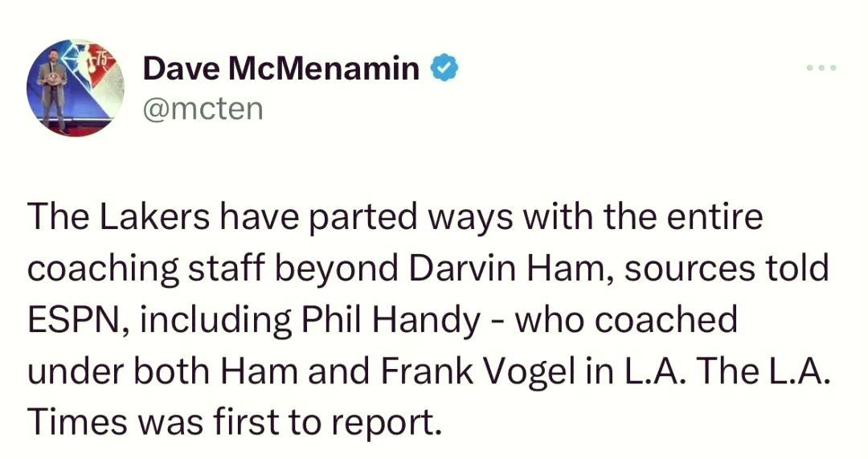Click the phrase "coaching staff" in the tweet
The image size is (868, 459).
point(149,268)
